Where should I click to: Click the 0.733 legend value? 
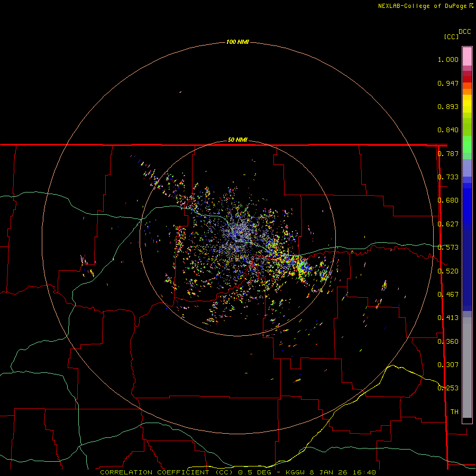coord(448,177)
